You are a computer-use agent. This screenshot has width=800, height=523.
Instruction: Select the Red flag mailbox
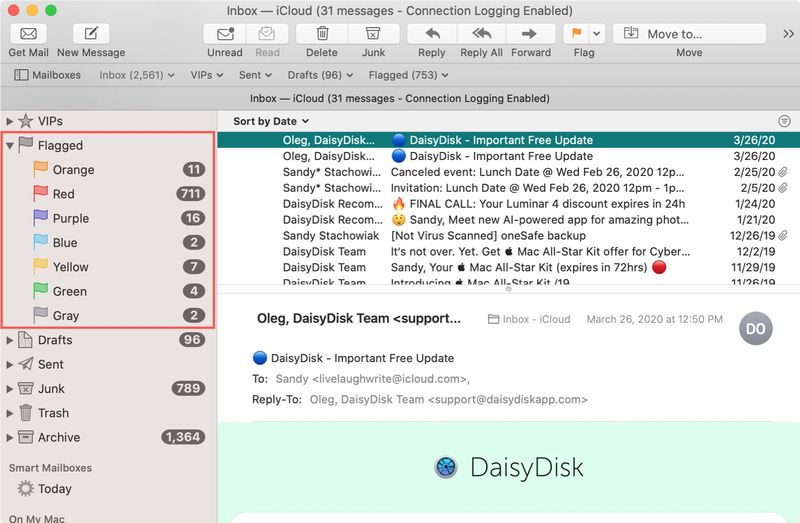tap(109, 194)
